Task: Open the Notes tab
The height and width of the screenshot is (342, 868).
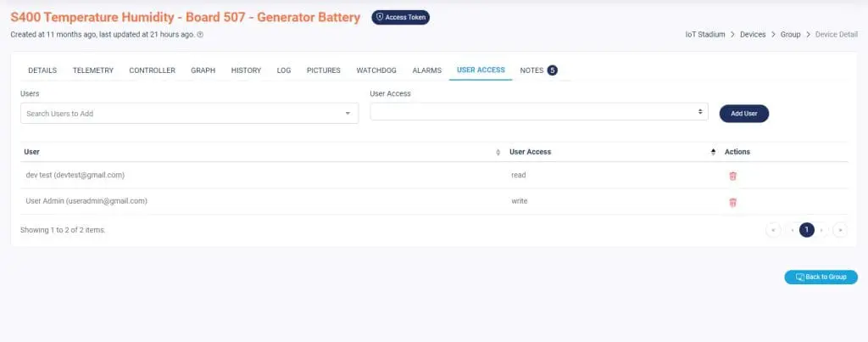Action: (538, 70)
